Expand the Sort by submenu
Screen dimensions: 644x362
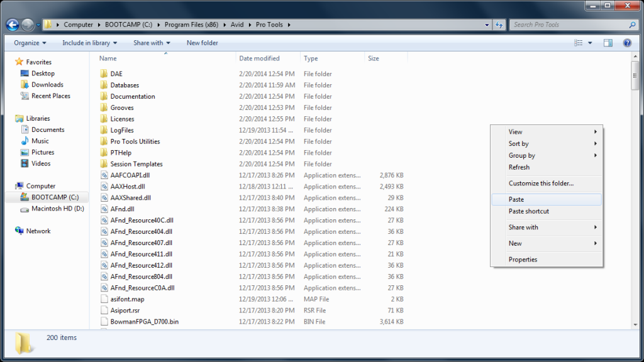518,143
